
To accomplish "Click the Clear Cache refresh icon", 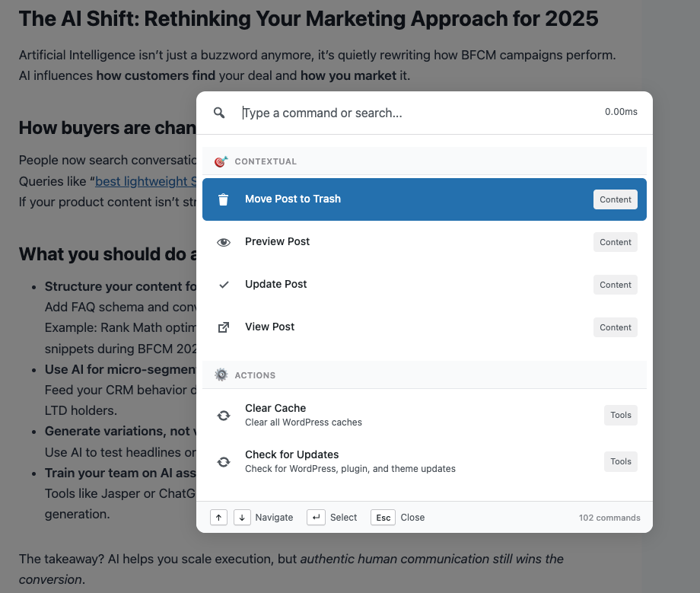I will (x=224, y=416).
